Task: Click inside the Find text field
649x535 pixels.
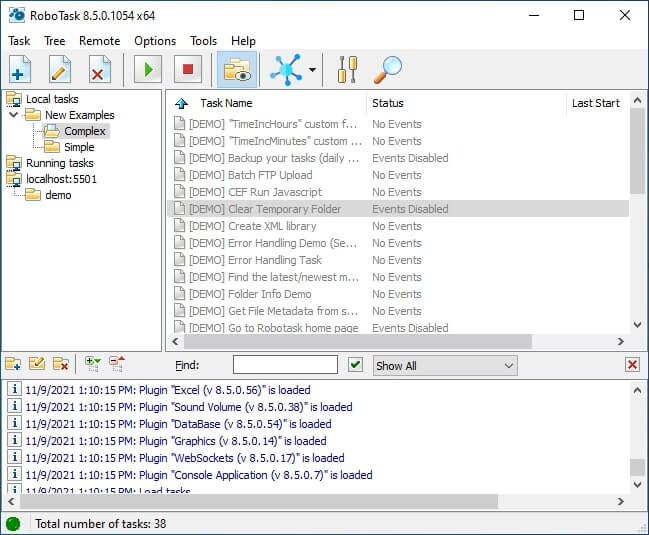Action: pos(285,365)
